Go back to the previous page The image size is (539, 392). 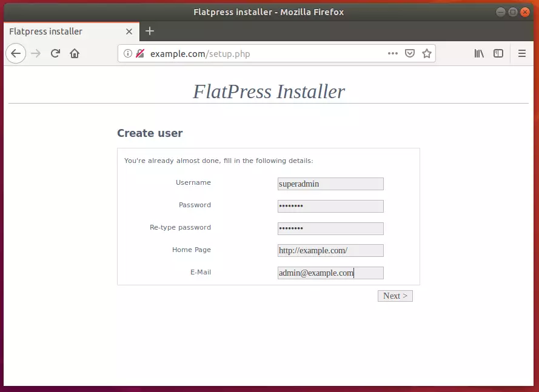point(16,53)
